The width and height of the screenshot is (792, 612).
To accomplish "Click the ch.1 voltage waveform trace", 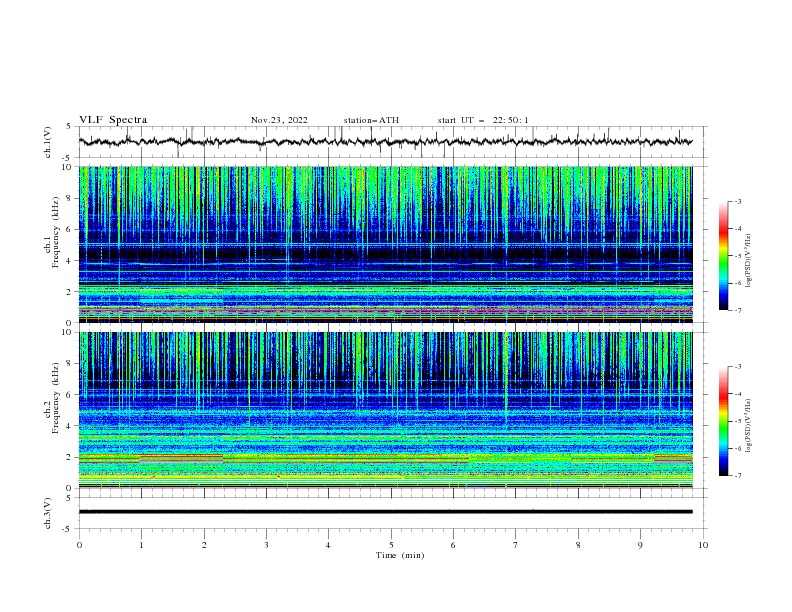I will [x=386, y=142].
